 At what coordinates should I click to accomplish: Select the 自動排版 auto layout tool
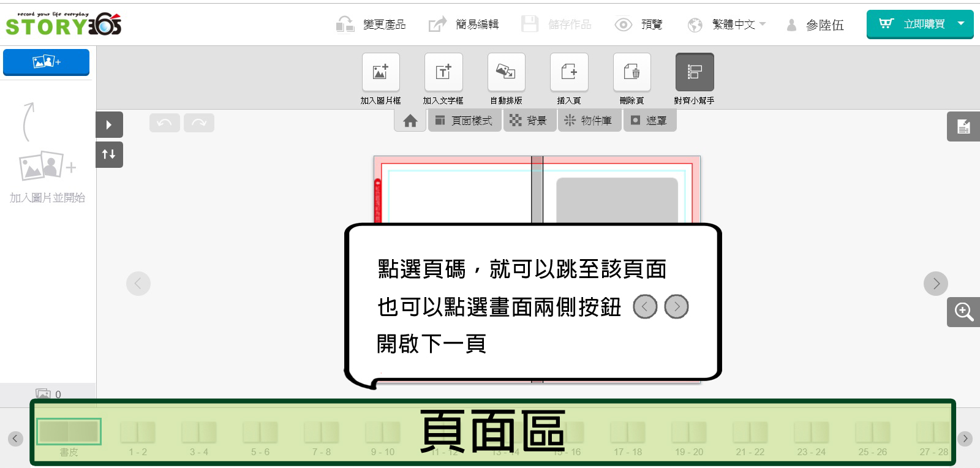click(x=506, y=72)
